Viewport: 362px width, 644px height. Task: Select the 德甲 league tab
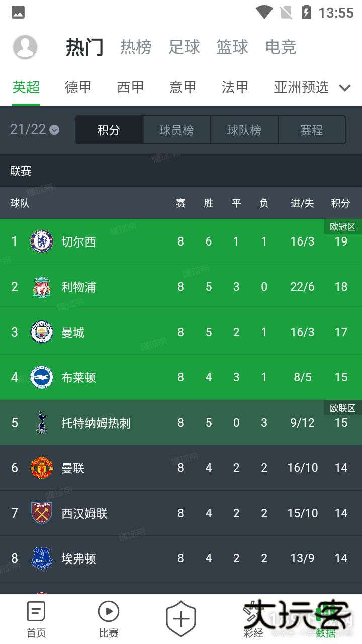(78, 87)
